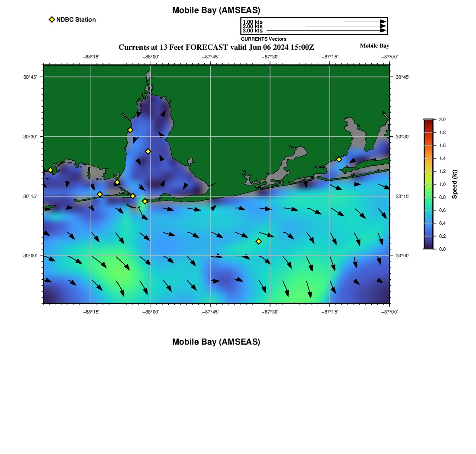Click the top 'Mobile Bay (AMSEAS)' title

[x=216, y=10]
